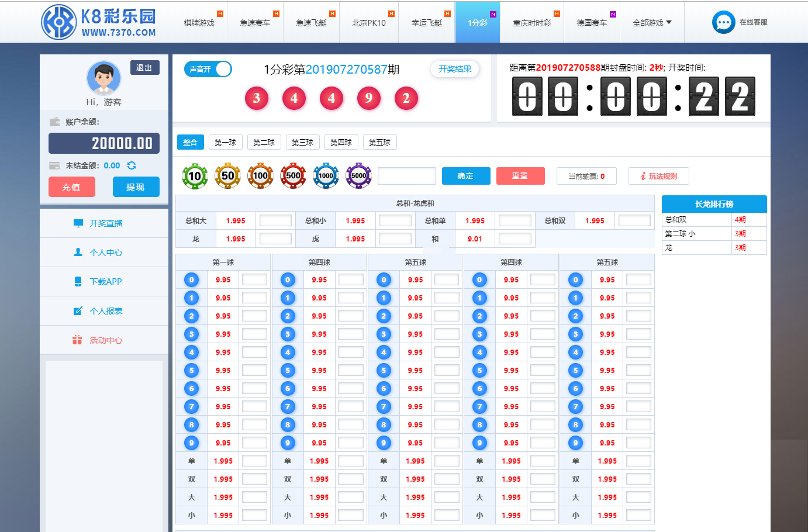Click the bet amount input field
Viewport: 808px width, 532px height.
407,176
